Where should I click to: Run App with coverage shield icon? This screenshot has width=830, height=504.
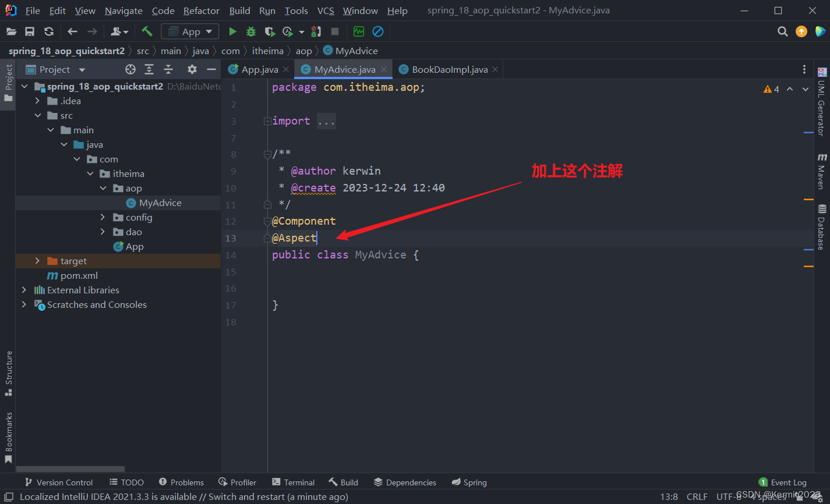coord(269,31)
